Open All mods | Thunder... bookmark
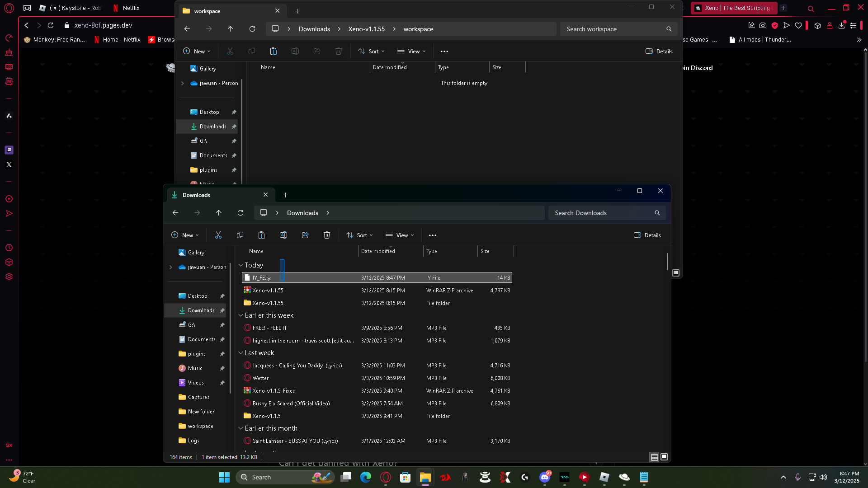The width and height of the screenshot is (868, 488). click(760, 40)
